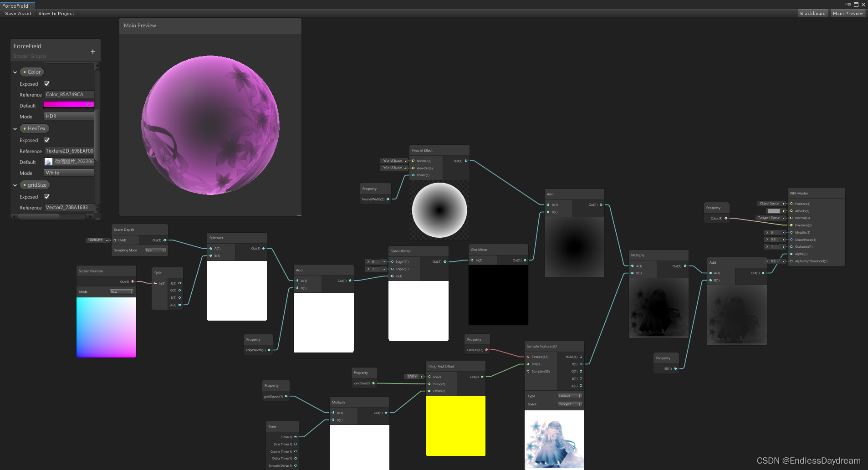Click the RGBA(4) output port on Sample Texture 2D

point(580,357)
